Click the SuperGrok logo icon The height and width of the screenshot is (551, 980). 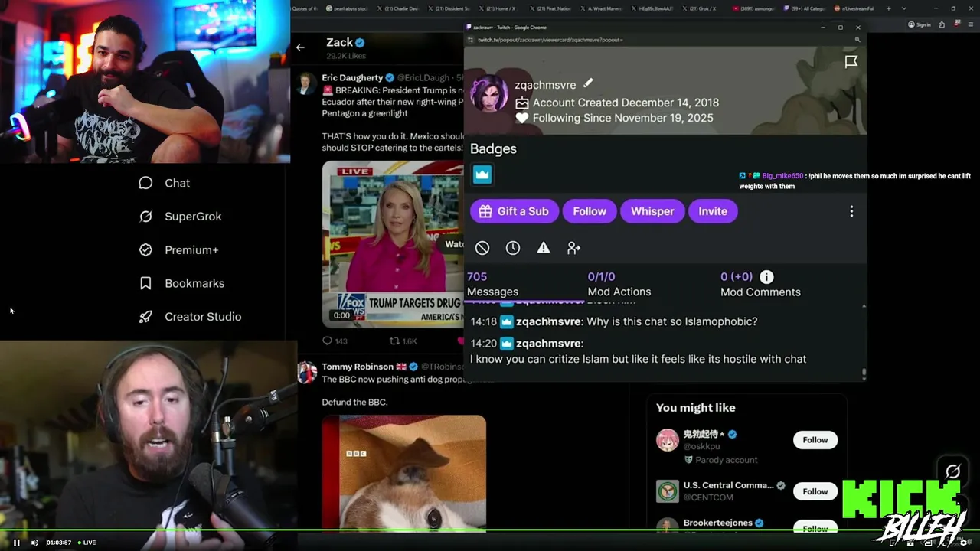pyautogui.click(x=145, y=217)
